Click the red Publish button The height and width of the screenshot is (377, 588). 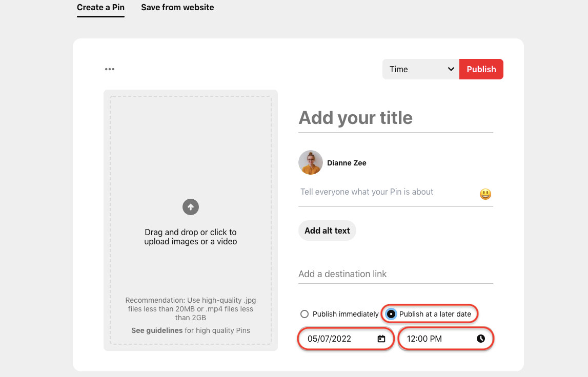[x=481, y=69]
